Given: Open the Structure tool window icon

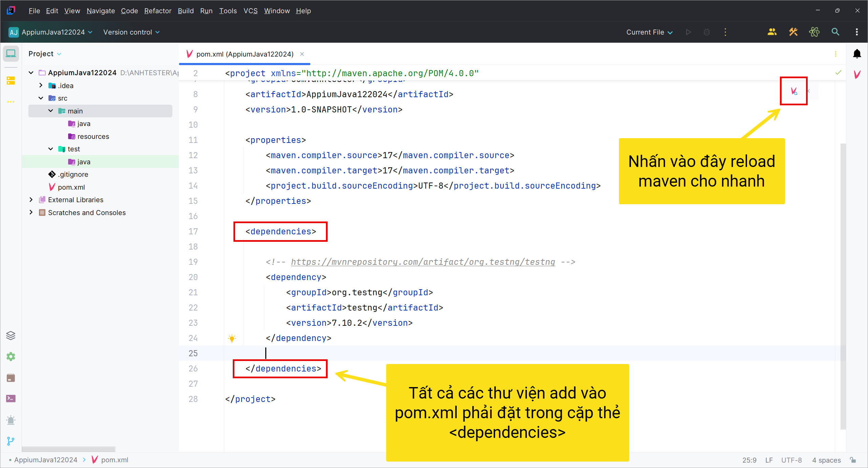Looking at the screenshot, I should (x=11, y=81).
